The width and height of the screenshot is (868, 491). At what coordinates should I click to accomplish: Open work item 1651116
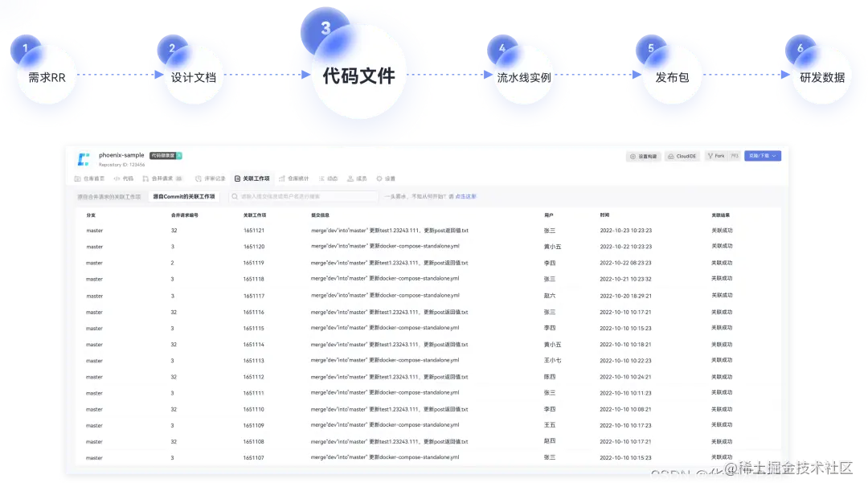click(253, 313)
